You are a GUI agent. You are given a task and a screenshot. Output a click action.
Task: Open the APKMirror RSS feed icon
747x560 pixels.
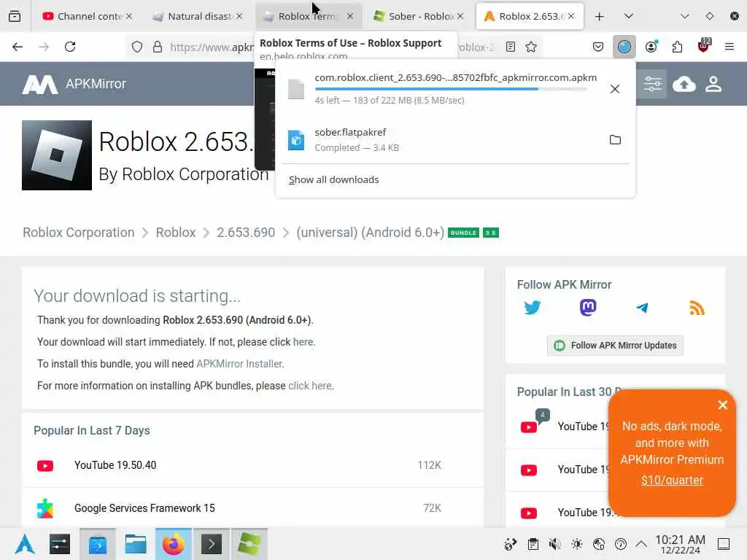697,308
